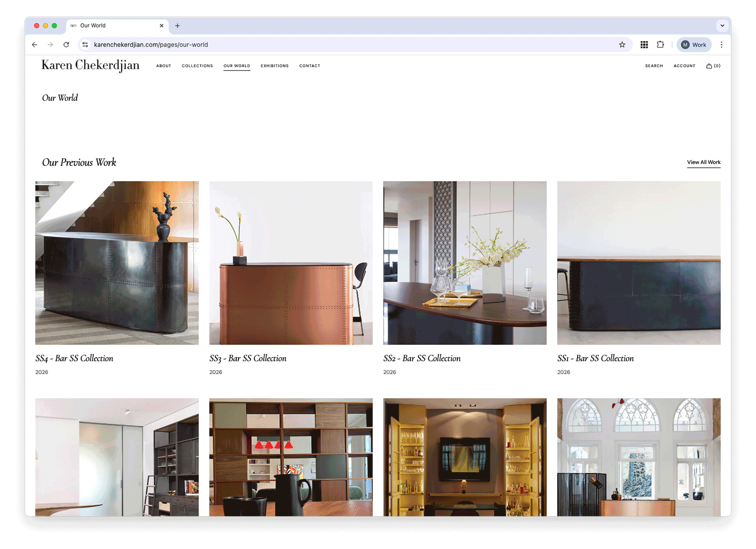Close the Our World tab
The width and height of the screenshot is (756, 549).
coord(161,26)
